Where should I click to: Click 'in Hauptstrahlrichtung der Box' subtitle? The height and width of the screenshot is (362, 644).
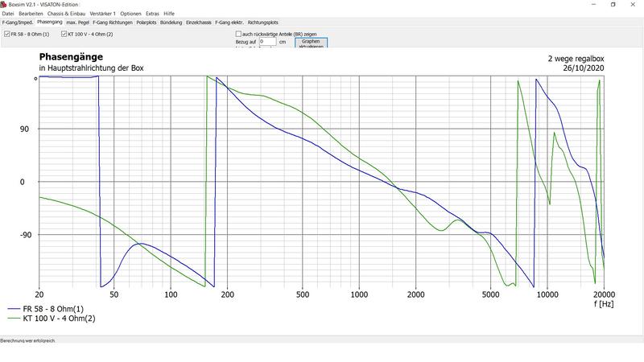coord(91,68)
